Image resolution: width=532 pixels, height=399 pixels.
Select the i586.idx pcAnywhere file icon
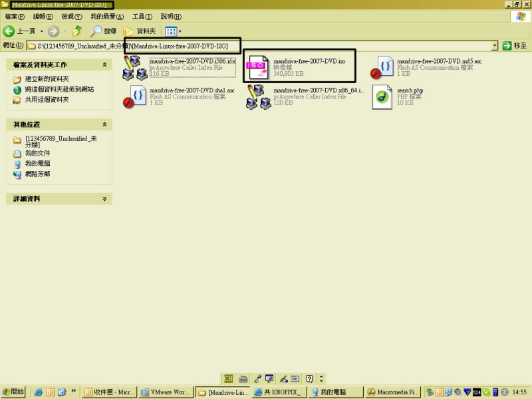135,68
